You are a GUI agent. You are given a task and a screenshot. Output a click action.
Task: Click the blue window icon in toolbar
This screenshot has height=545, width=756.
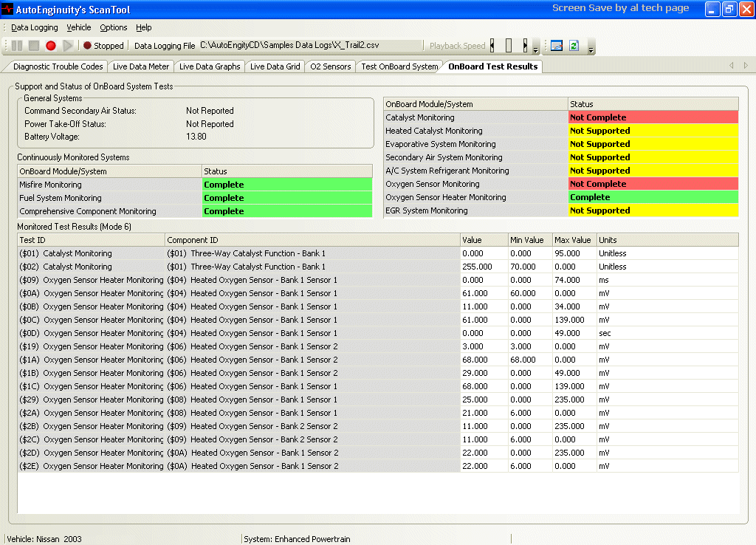pos(557,46)
